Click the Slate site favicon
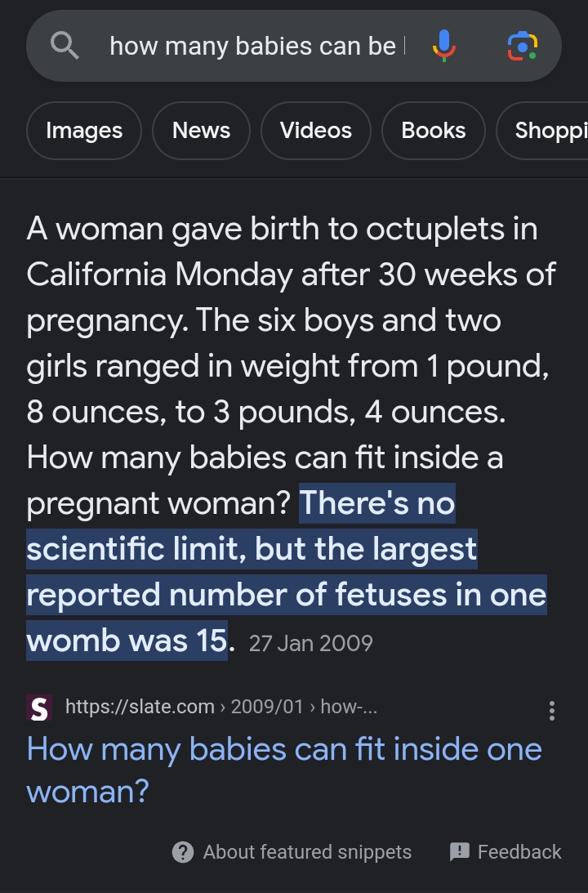 (x=39, y=708)
